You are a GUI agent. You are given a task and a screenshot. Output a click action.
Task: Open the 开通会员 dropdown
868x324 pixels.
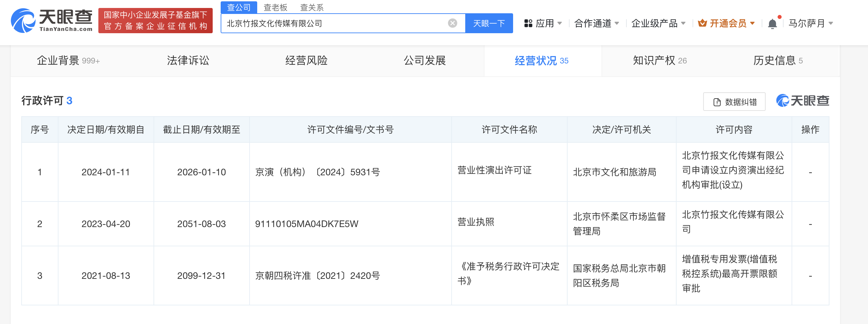click(726, 23)
